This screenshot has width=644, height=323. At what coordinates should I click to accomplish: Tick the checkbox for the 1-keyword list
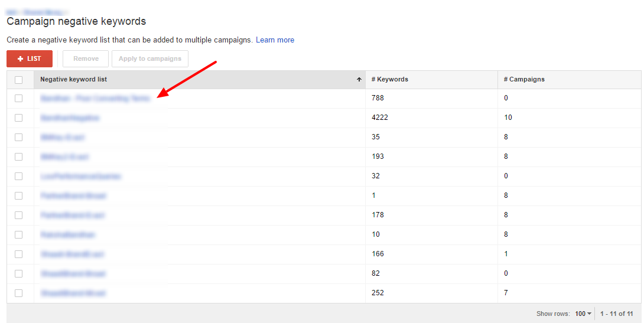tap(18, 196)
